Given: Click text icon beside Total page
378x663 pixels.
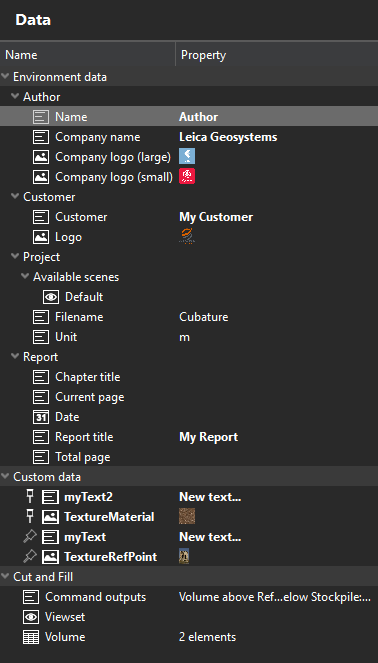Looking at the screenshot, I should coord(41,457).
